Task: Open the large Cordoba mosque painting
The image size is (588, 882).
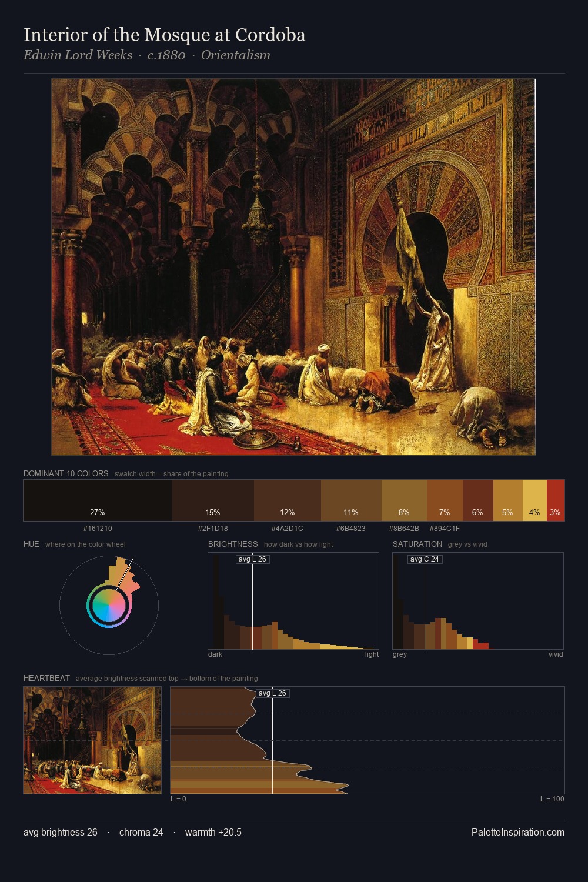Action: pos(293,267)
